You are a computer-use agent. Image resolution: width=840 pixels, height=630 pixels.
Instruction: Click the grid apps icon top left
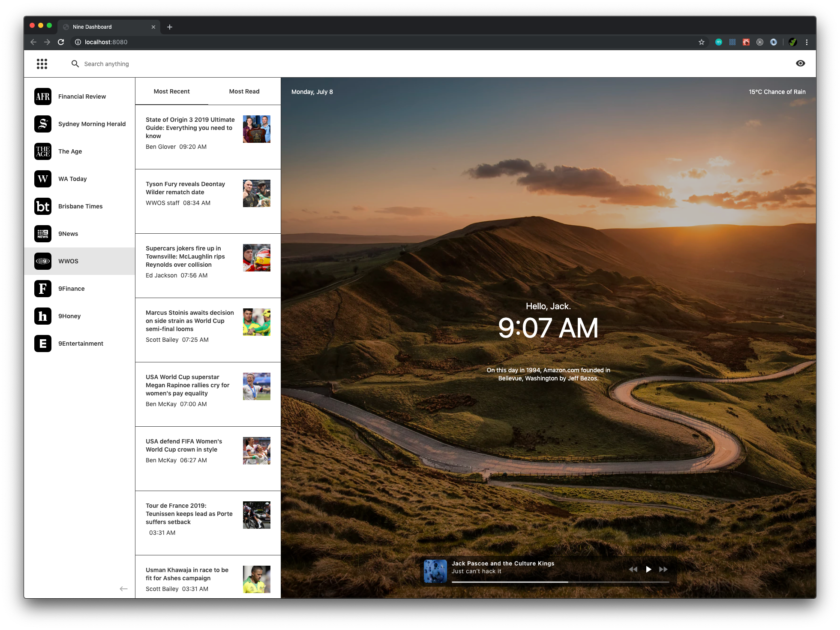click(x=42, y=64)
